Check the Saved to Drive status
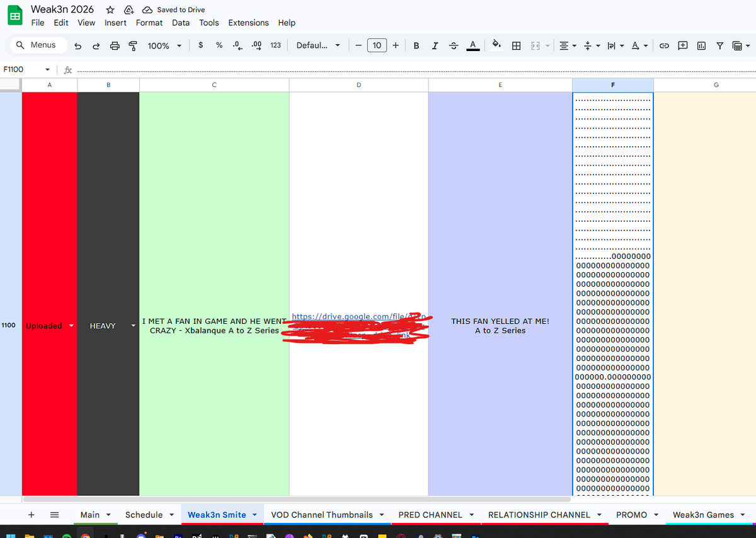 pyautogui.click(x=173, y=10)
